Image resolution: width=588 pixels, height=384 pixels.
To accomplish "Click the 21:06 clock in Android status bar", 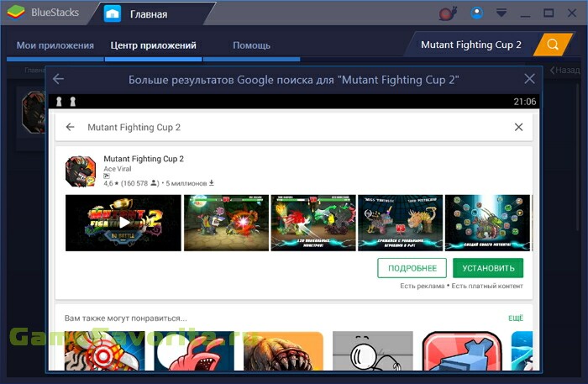I will (525, 102).
